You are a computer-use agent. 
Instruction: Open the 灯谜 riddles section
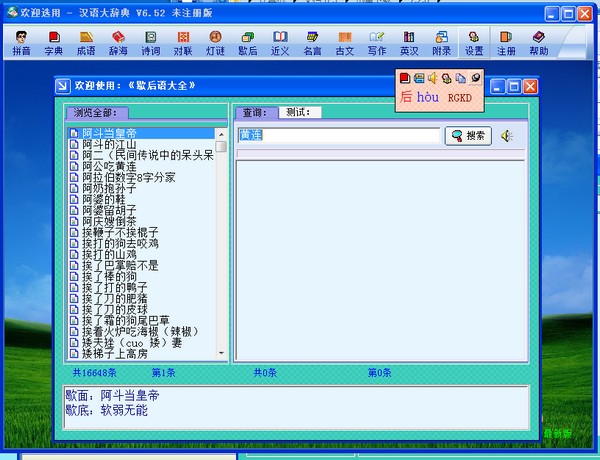point(215,43)
